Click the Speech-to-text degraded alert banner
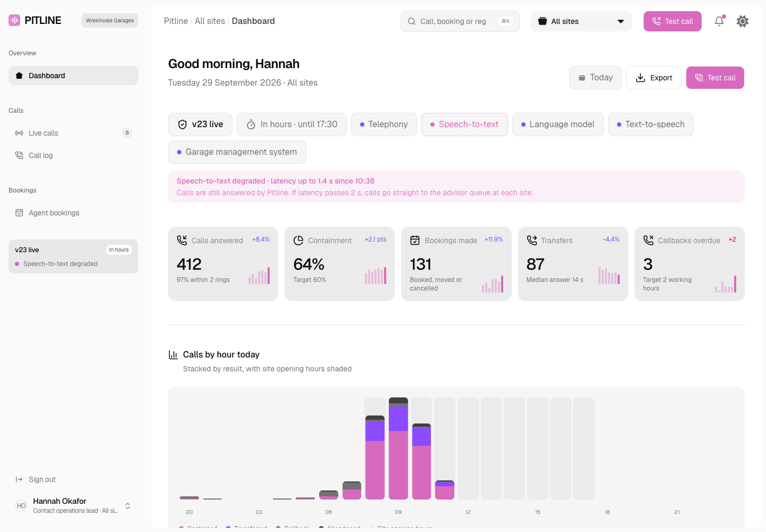Viewport: 766px width, 532px height. 456,187
